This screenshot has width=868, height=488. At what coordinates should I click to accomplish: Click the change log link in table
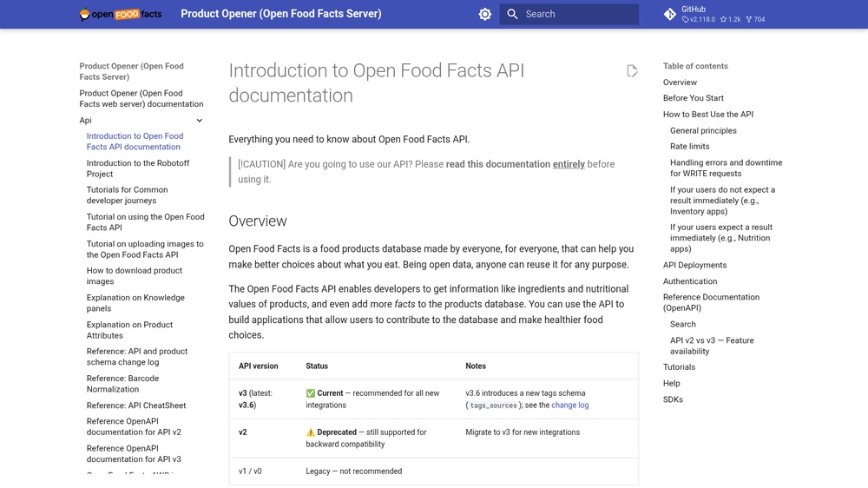tap(569, 406)
